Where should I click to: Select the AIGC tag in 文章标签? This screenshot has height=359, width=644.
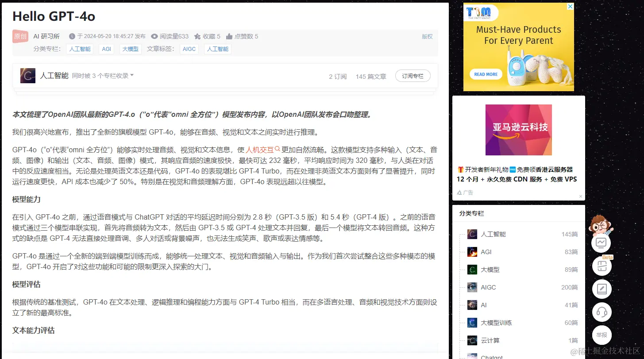[x=189, y=49]
